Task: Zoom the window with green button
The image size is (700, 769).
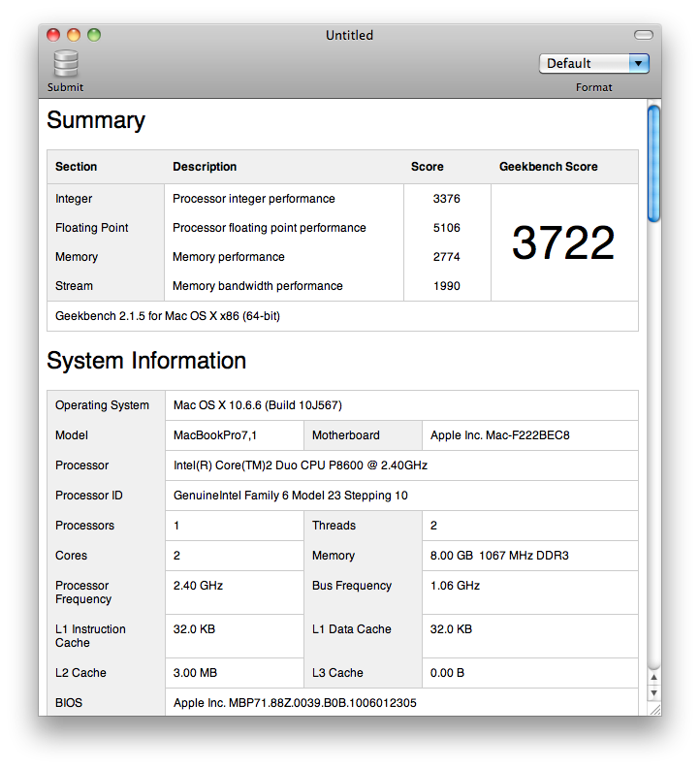Action: pyautogui.click(x=94, y=35)
